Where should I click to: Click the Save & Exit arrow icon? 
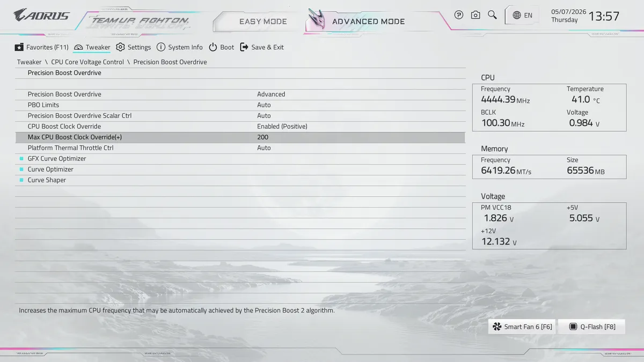[x=244, y=47]
